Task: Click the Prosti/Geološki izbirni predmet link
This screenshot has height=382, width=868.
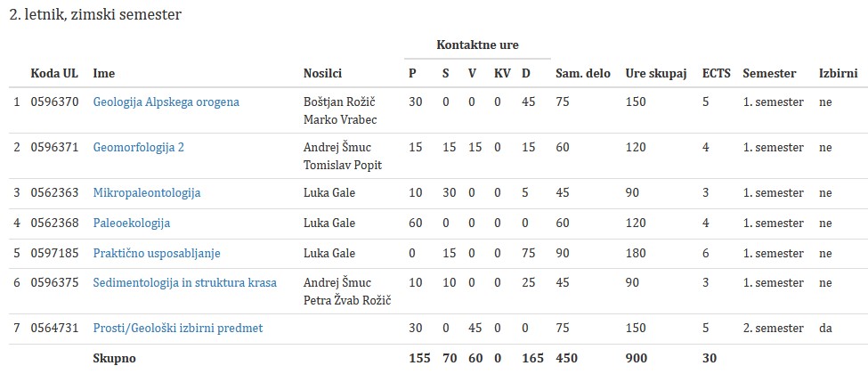Action: pyautogui.click(x=177, y=328)
